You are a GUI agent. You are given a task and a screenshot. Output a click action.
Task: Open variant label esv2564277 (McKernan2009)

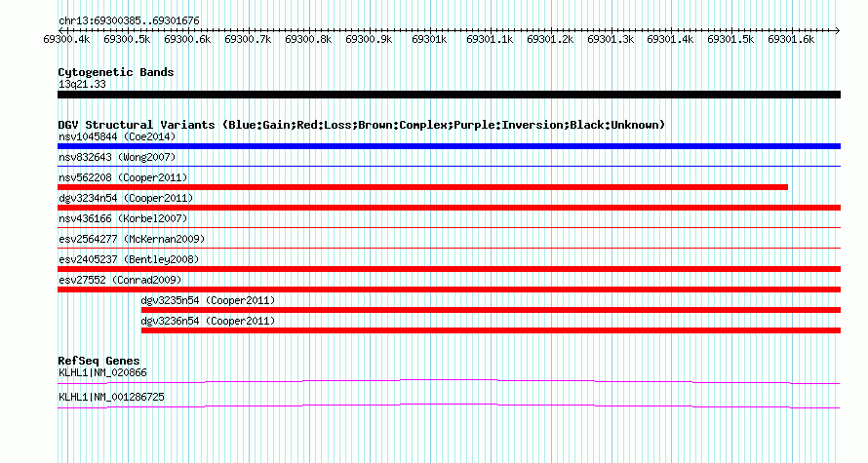(x=132, y=239)
